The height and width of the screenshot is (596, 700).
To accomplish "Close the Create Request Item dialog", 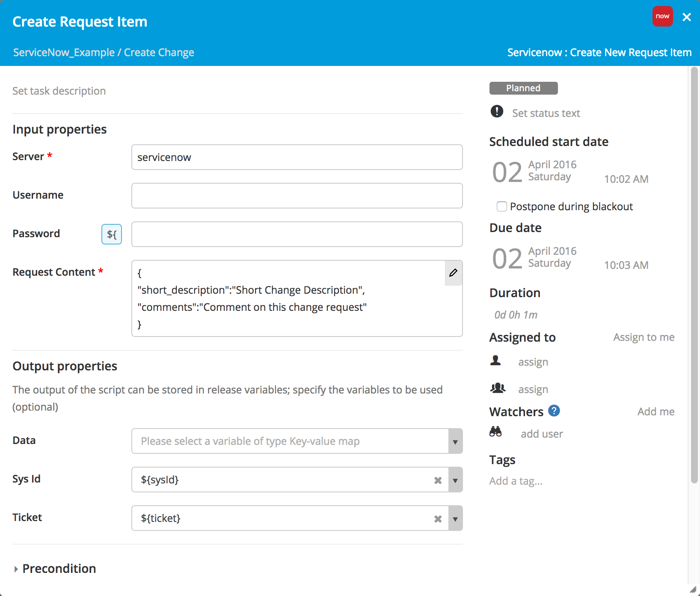I will point(687,17).
